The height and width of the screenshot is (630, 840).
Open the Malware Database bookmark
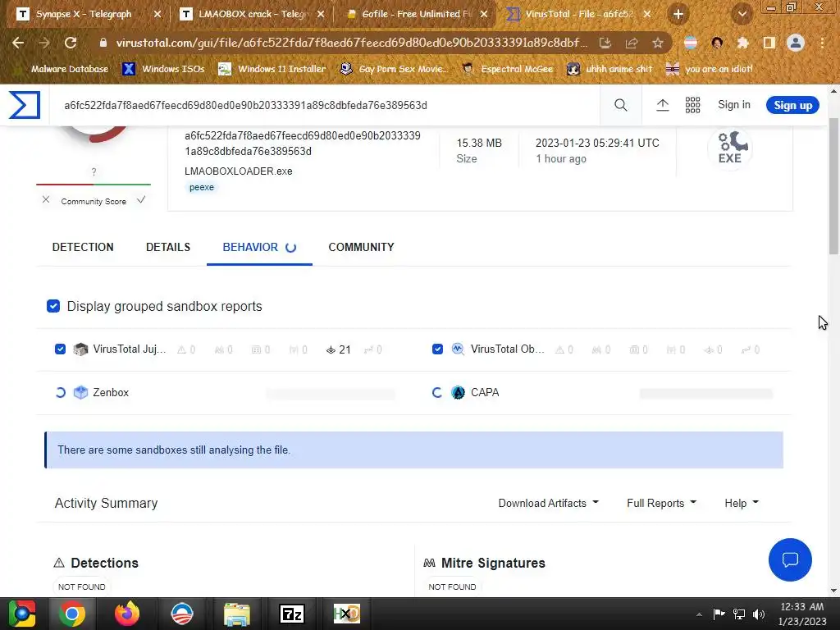pyautogui.click(x=62, y=69)
